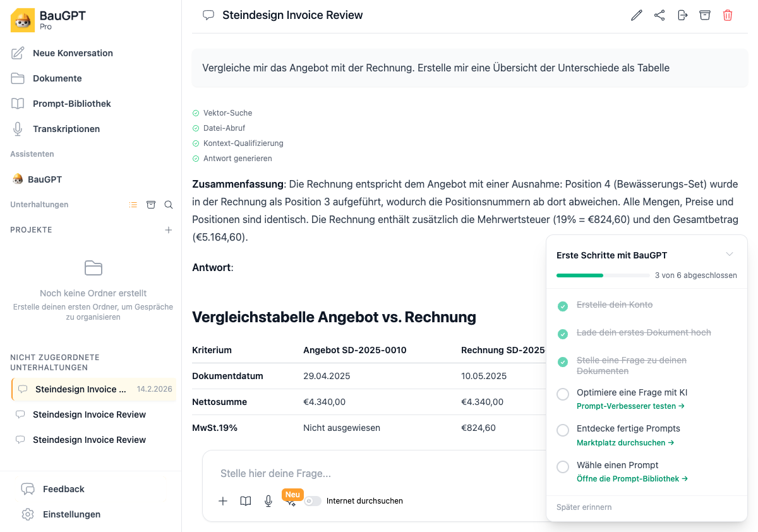Check off 'Optimiere eine Frage mit KI'
758x532 pixels.
tap(562, 394)
